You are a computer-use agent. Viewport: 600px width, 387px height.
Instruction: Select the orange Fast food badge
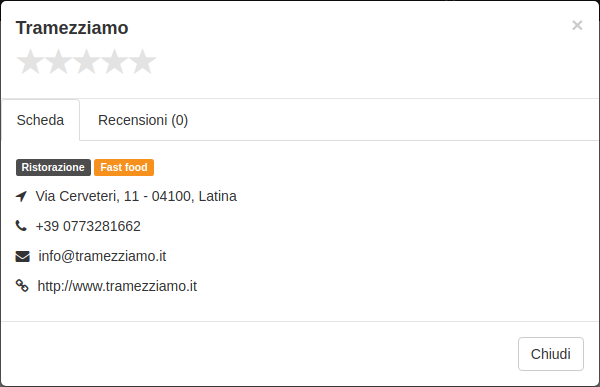124,167
